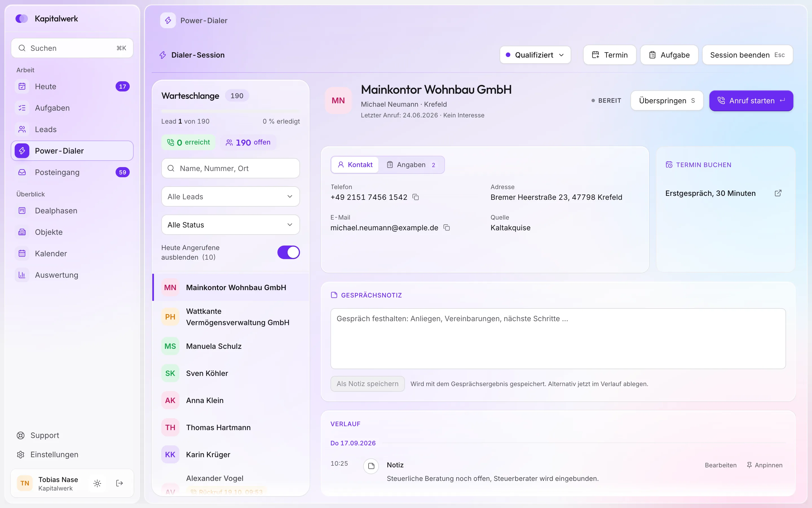The width and height of the screenshot is (812, 508).
Task: Expand the Alle Leads filter dropdown
Action: coord(231,196)
